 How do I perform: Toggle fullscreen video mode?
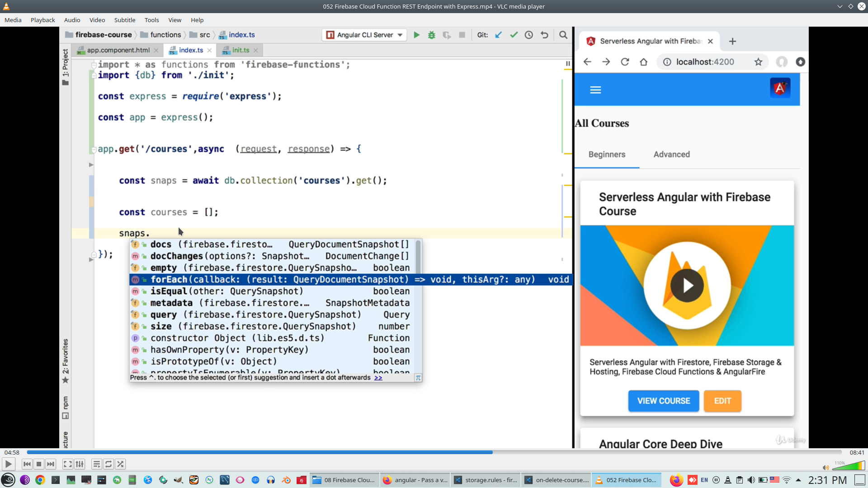(67, 464)
